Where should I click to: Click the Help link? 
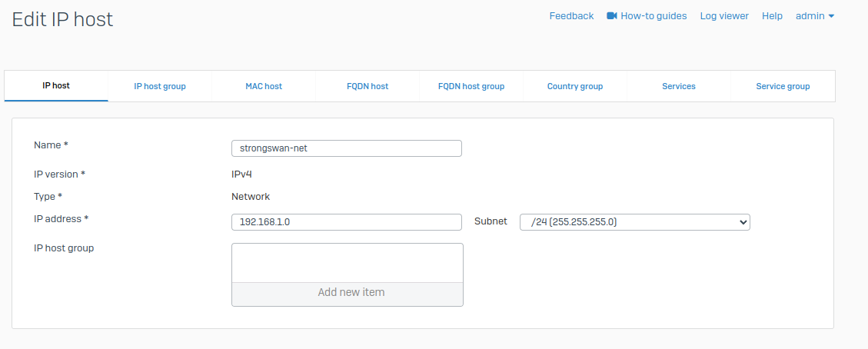(x=772, y=16)
